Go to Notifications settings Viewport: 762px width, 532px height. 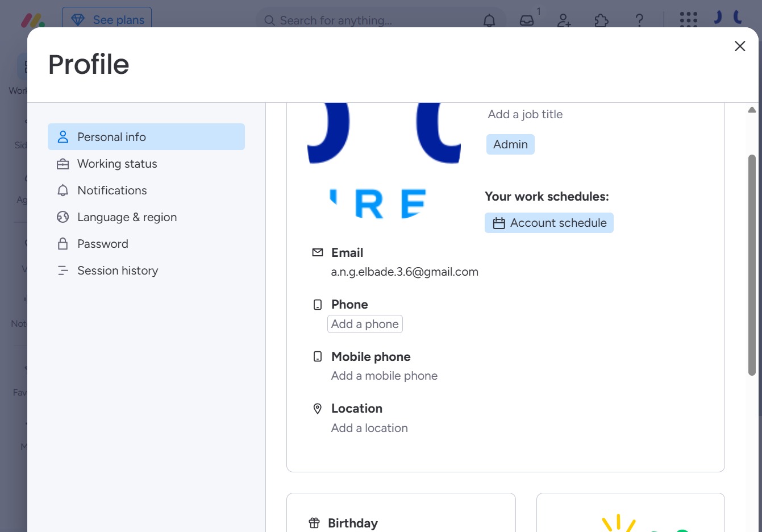click(146, 190)
